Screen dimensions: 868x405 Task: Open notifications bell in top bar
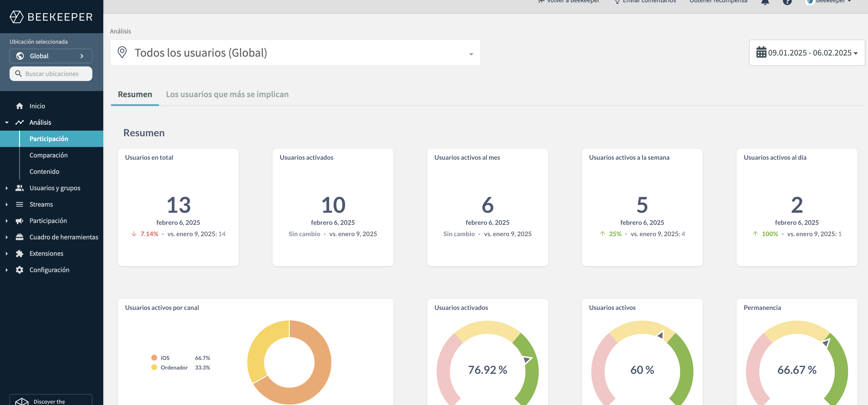pyautogui.click(x=765, y=2)
